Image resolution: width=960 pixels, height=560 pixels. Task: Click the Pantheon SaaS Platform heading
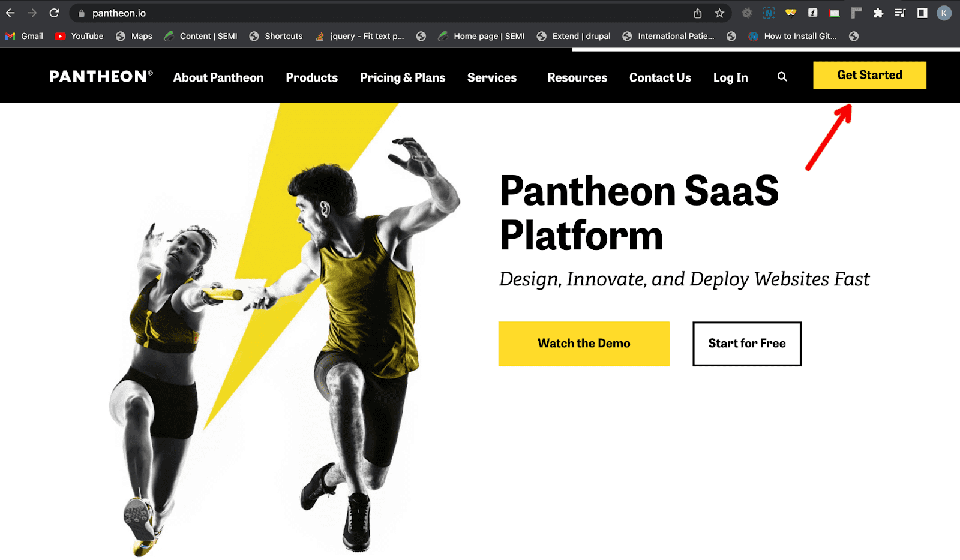pyautogui.click(x=639, y=213)
